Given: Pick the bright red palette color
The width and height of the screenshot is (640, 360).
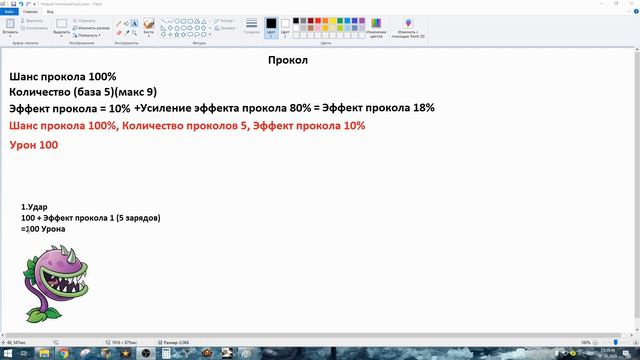Looking at the screenshot, I should (318, 21).
